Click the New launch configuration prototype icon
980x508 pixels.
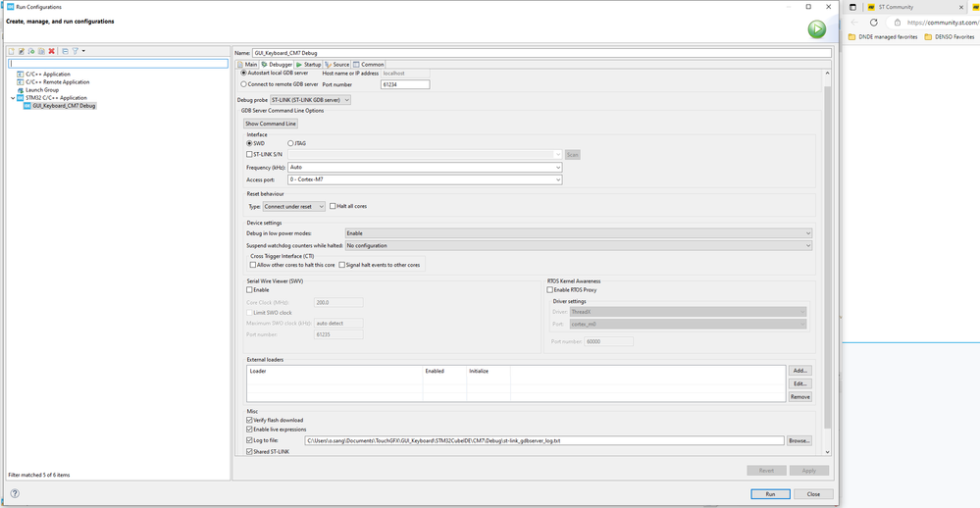[x=22, y=51]
